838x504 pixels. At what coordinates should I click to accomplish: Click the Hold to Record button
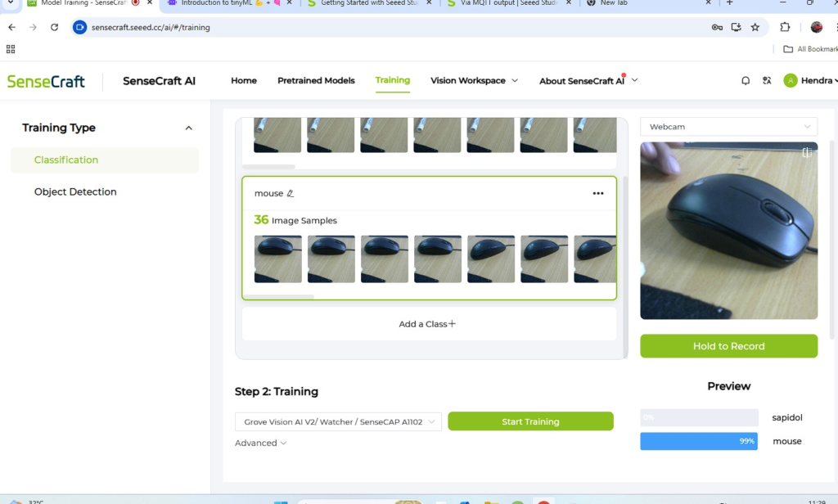pos(729,346)
